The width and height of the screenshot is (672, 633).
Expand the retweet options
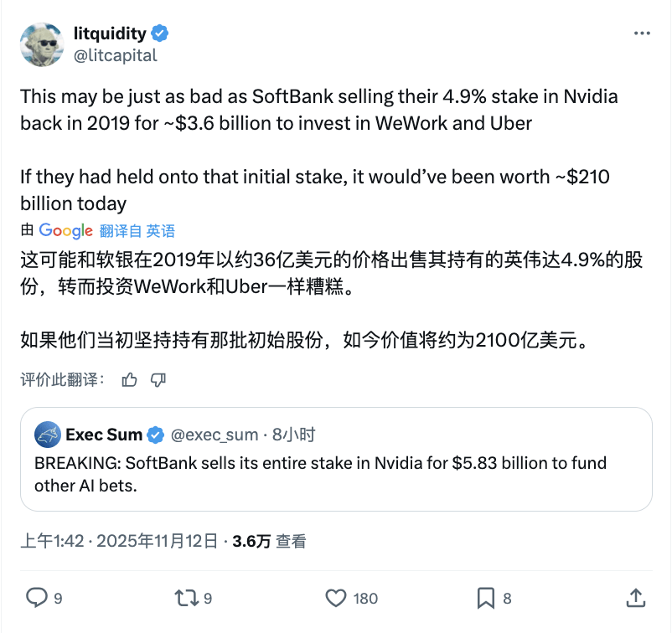(x=187, y=599)
